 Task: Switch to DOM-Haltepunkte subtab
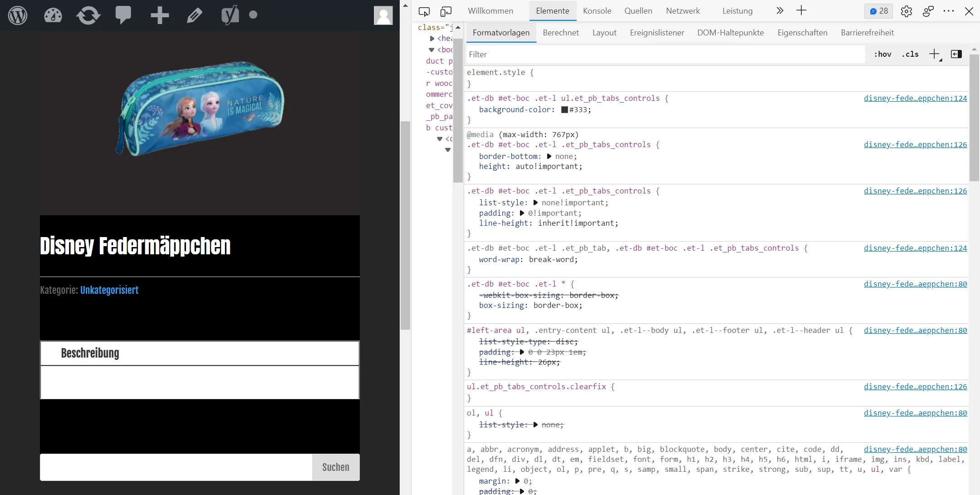point(730,33)
